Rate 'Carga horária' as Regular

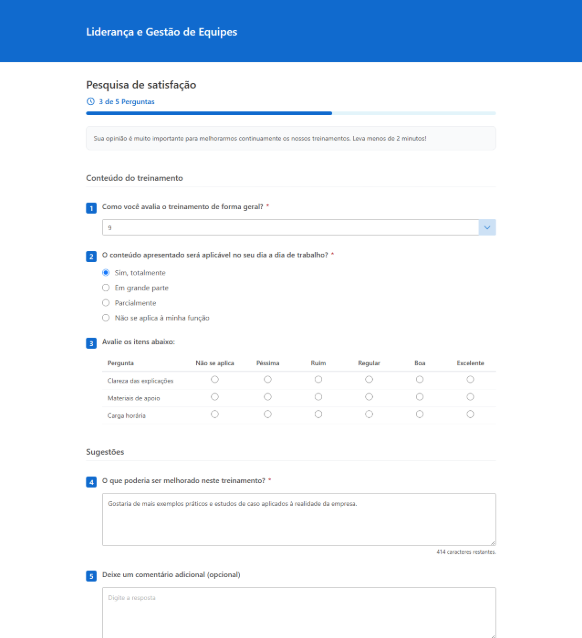pyautogui.click(x=369, y=414)
